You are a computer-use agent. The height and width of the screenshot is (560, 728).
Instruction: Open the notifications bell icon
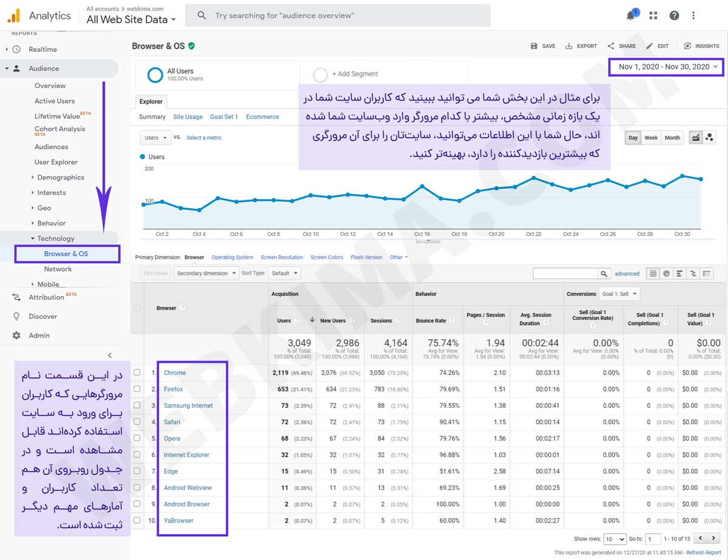(x=632, y=15)
